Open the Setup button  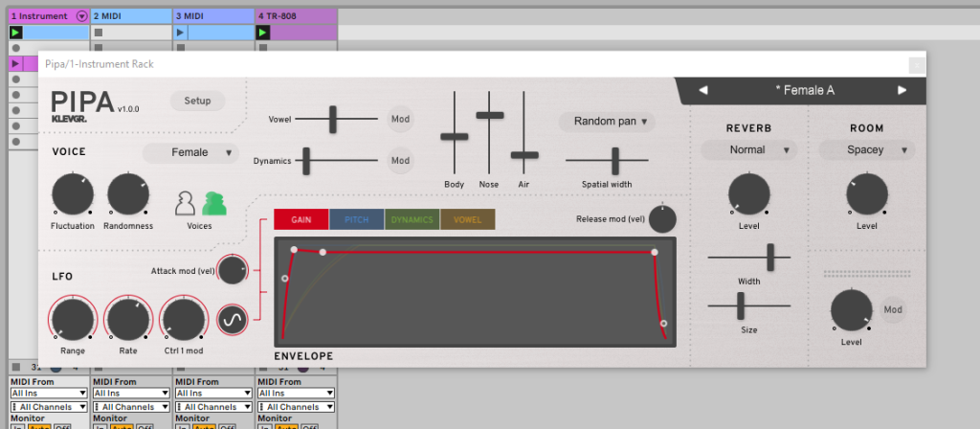197,101
